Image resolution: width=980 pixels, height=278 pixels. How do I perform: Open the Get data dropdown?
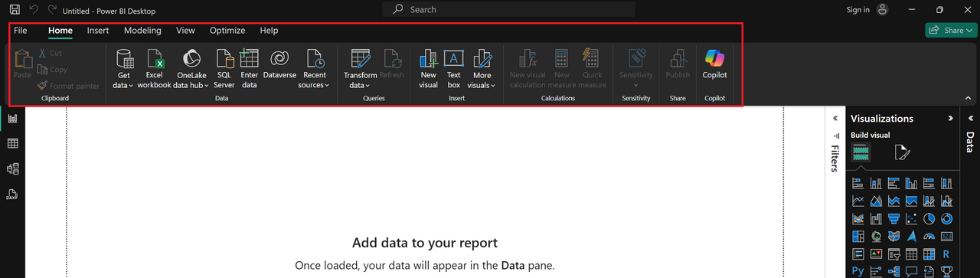tap(124, 69)
